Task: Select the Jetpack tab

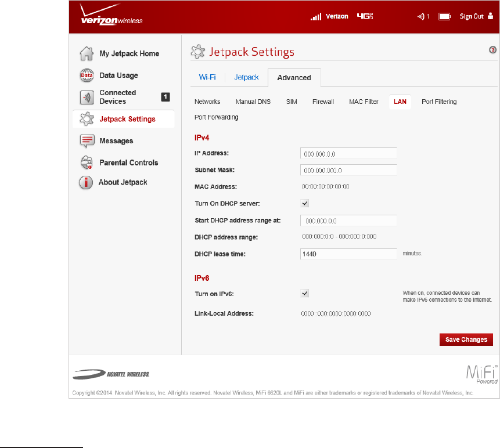Action: [246, 77]
